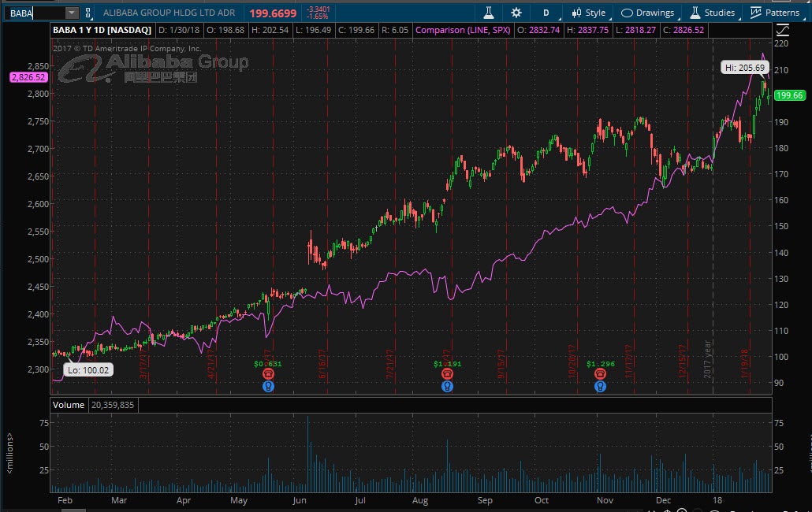Open the Drawings menu

pyautogui.click(x=647, y=13)
